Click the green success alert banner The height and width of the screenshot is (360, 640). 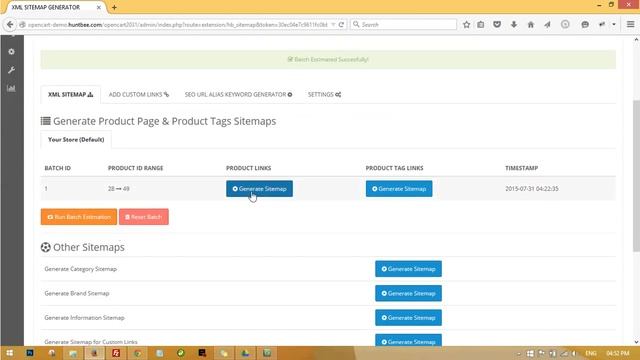pyautogui.click(x=328, y=60)
